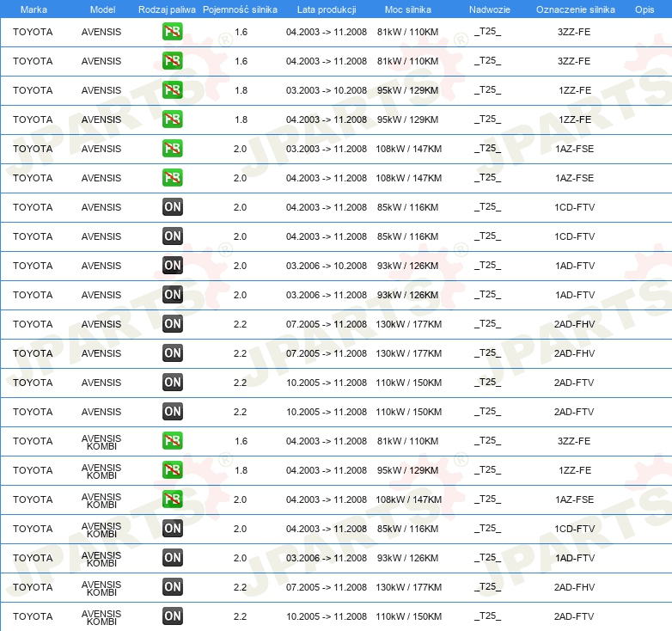The height and width of the screenshot is (631, 672).
Task: Click ON diesel icon in Avensis Kombi 2AD-FHV row
Action: click(173, 587)
